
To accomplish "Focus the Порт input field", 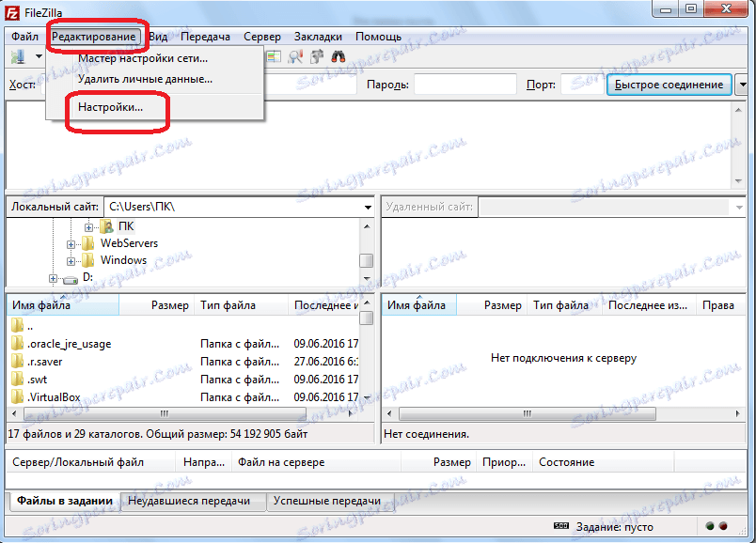I will tap(582, 85).
